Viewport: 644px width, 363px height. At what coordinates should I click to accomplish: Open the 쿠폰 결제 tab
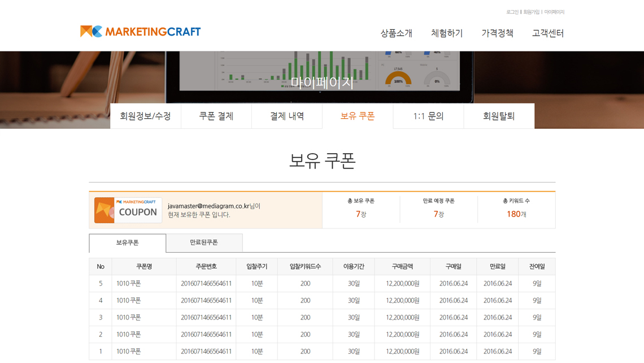[216, 116]
